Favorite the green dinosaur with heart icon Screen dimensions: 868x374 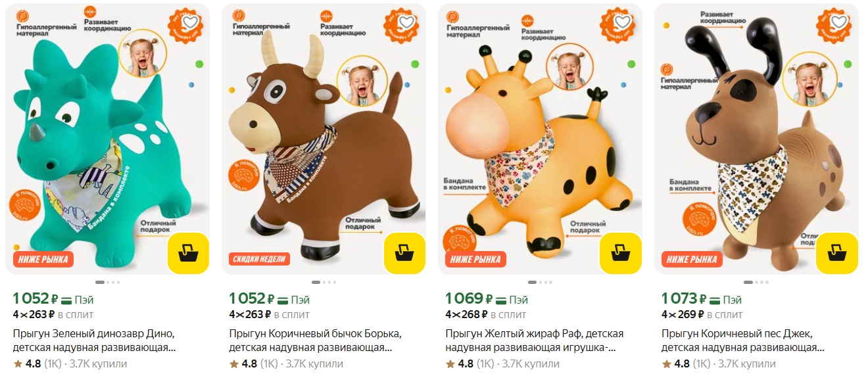[x=190, y=23]
